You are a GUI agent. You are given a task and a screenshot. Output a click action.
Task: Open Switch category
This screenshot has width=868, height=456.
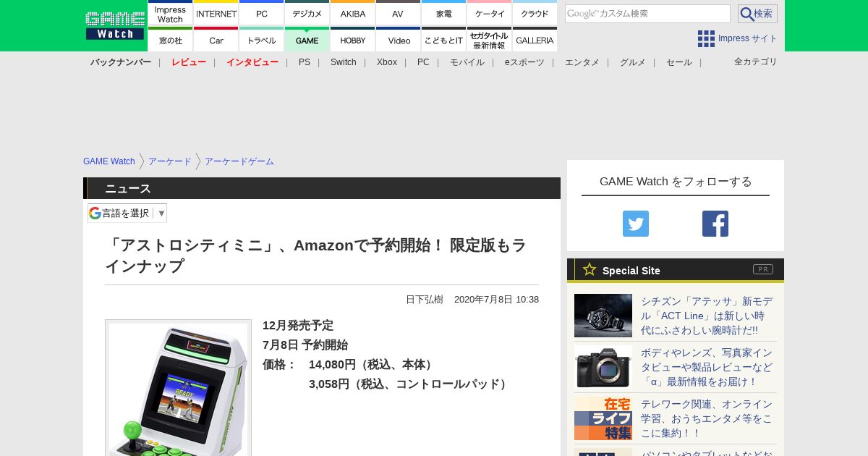[344, 62]
